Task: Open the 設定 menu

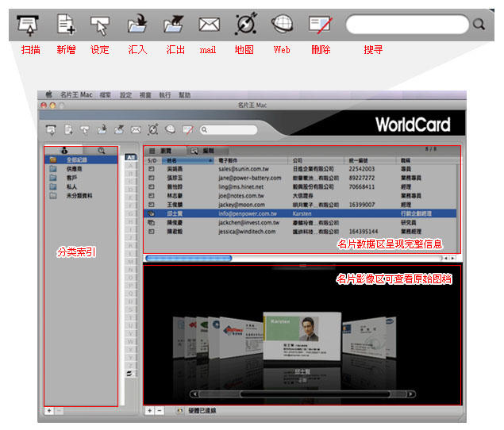Action: point(125,95)
